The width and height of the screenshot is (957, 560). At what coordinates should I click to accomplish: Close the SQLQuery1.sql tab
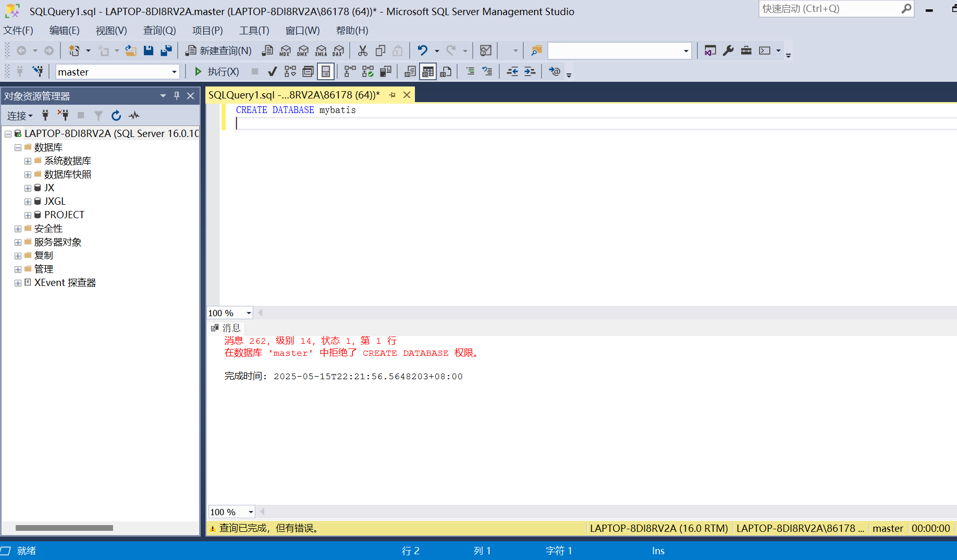coord(407,95)
